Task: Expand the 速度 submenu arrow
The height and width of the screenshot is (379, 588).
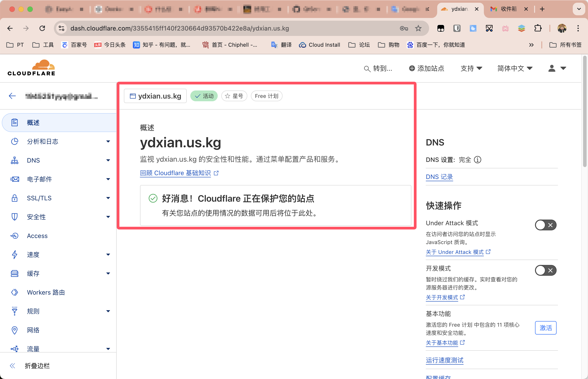Action: click(108, 255)
